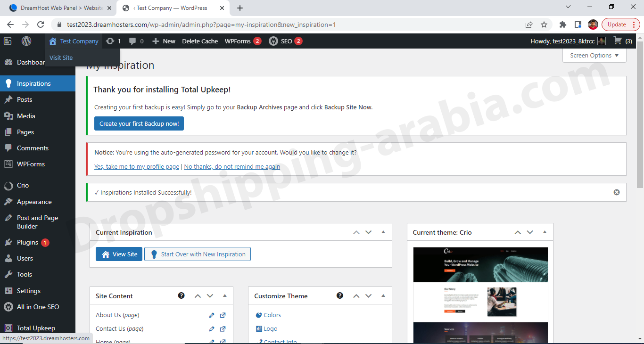This screenshot has width=644, height=344.
Task: Open help icon in Customize Theme panel
Action: click(340, 295)
